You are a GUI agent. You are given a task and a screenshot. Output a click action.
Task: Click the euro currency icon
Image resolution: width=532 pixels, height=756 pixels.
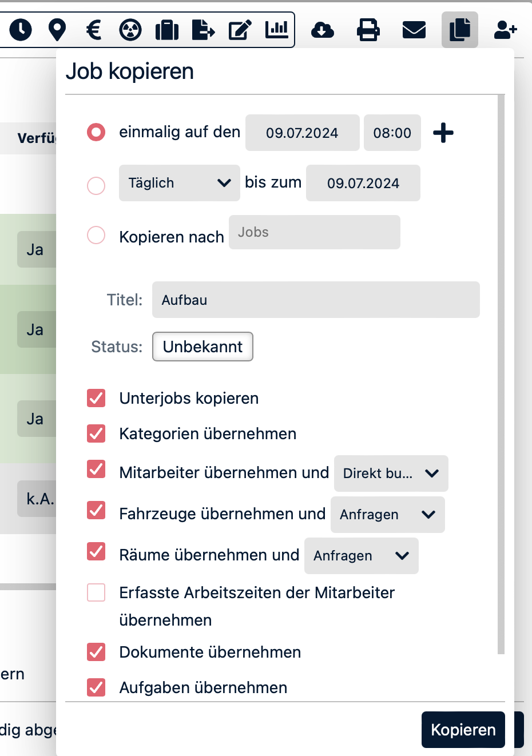(94, 29)
